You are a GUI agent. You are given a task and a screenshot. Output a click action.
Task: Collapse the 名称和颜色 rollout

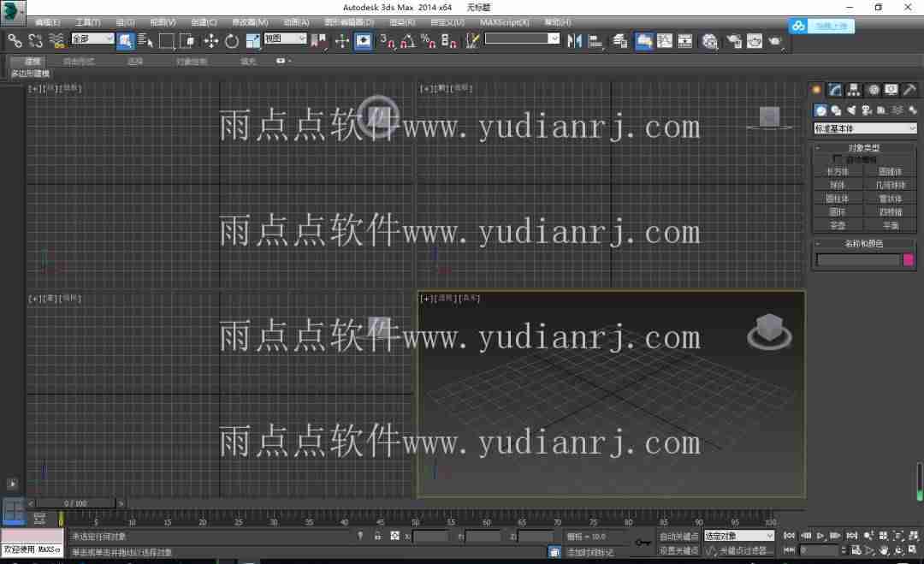point(864,243)
